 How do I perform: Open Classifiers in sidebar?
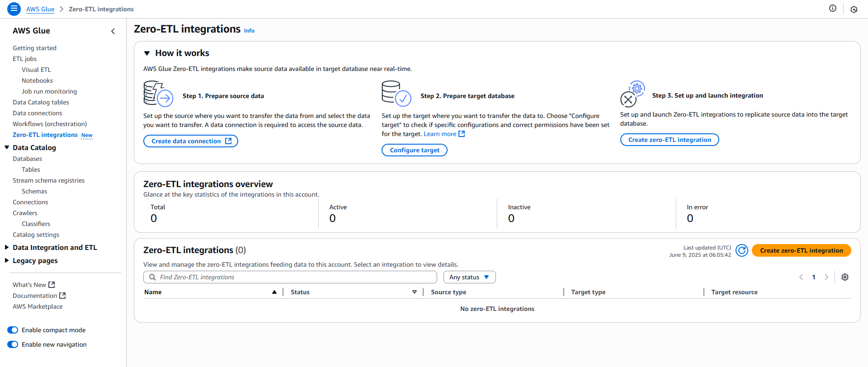pyautogui.click(x=36, y=224)
